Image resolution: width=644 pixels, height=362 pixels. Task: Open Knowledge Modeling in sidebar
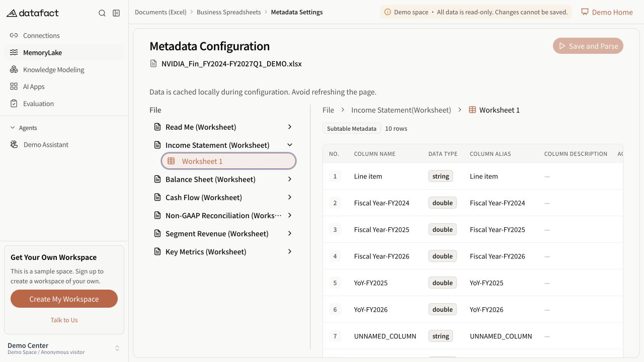point(64,70)
